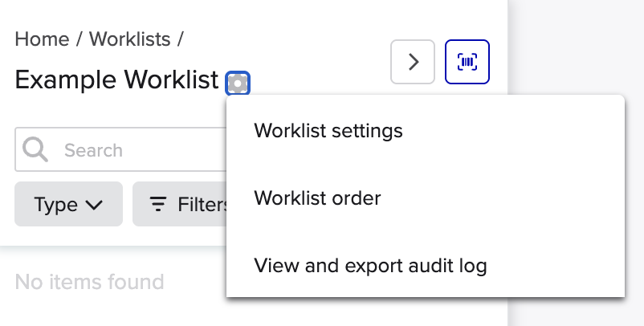This screenshot has width=644, height=326.
Task: Click the No items found message
Action: tap(89, 282)
